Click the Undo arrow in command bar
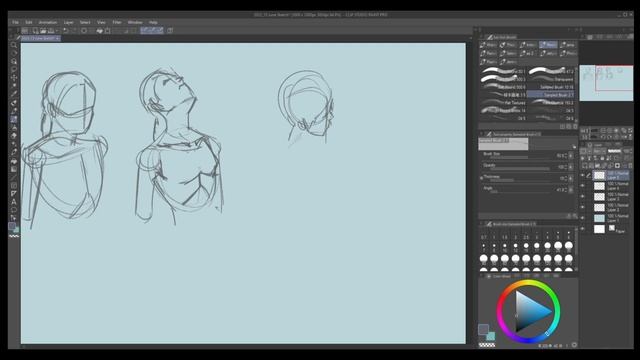This screenshot has height=360, width=640. point(65,31)
